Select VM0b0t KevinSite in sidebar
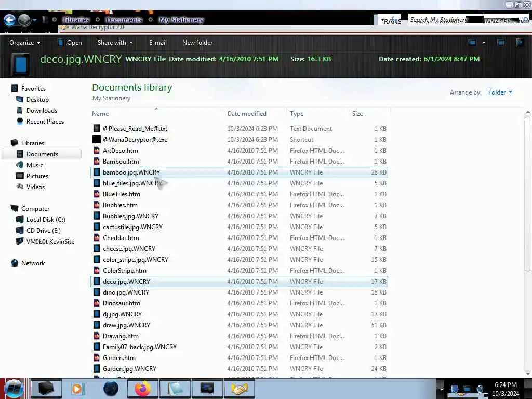The width and height of the screenshot is (532, 399). click(x=50, y=241)
